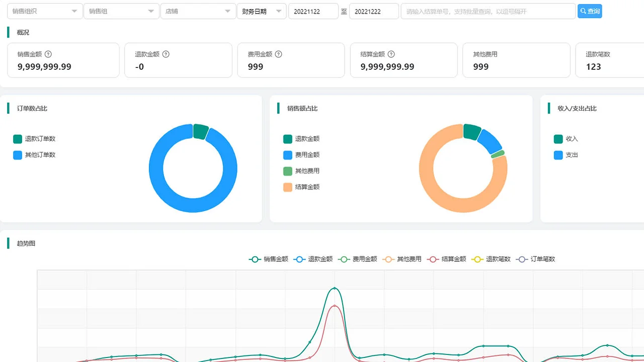Click help icon beside 结算金额

391,54
